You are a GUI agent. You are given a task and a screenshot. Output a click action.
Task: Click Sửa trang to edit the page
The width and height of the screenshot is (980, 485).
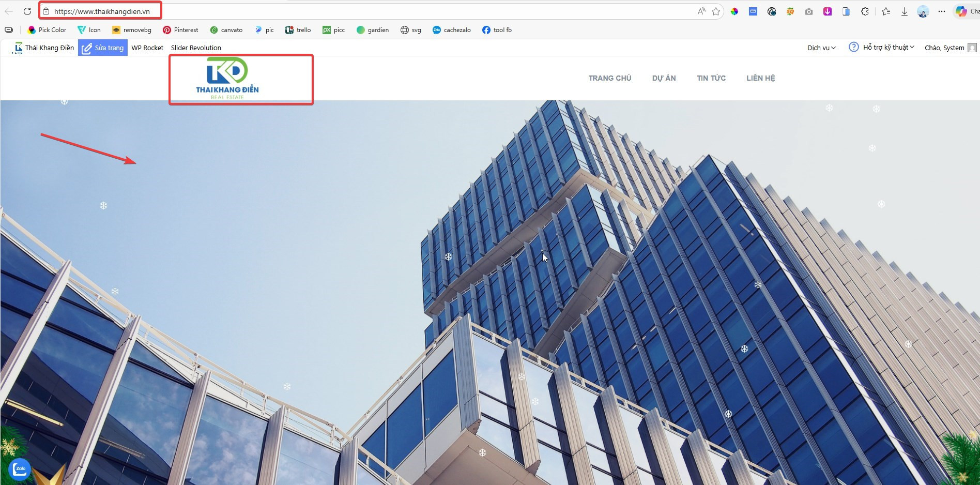click(x=103, y=48)
